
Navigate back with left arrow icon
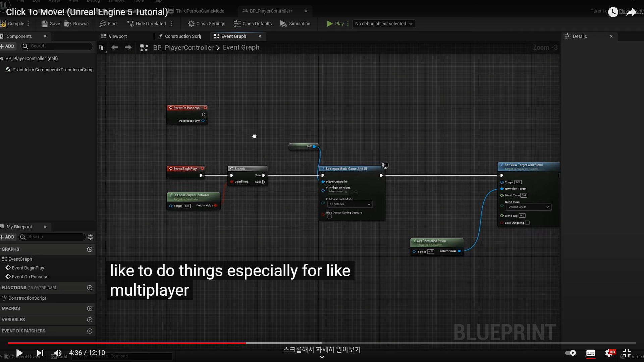pyautogui.click(x=115, y=48)
